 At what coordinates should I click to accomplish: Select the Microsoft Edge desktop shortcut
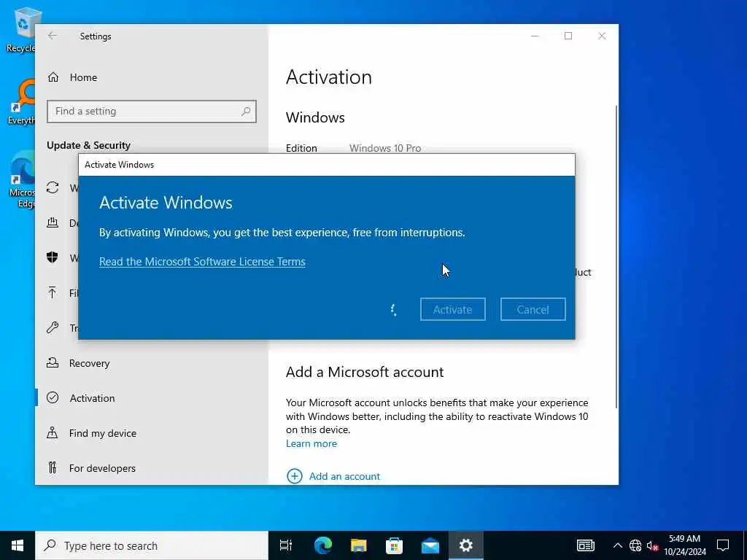click(x=22, y=180)
